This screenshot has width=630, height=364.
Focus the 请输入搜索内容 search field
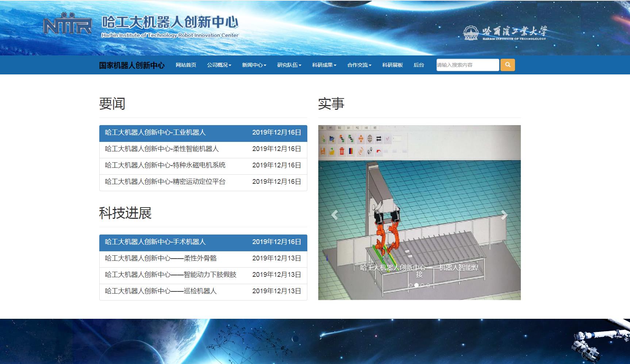tap(468, 65)
